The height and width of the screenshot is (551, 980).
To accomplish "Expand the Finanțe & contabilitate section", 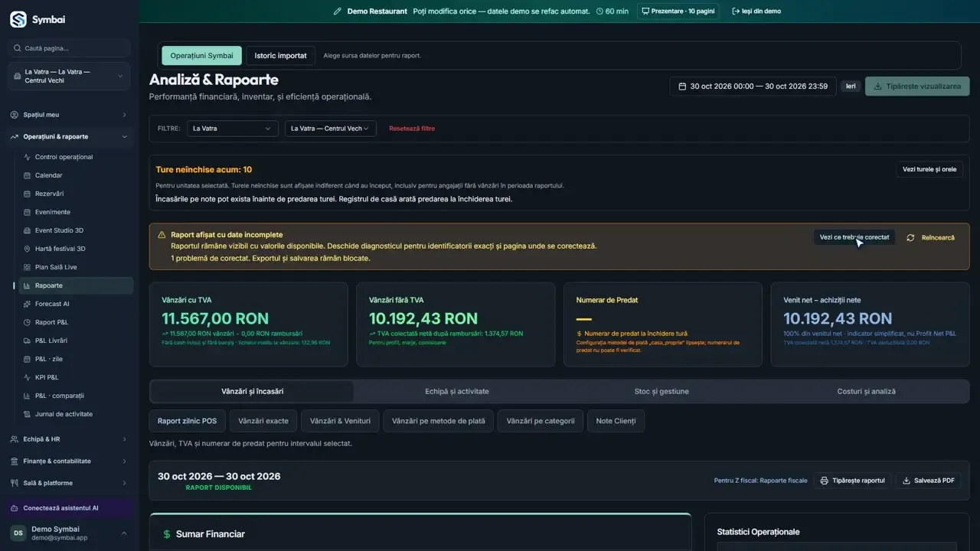I will [x=70, y=461].
